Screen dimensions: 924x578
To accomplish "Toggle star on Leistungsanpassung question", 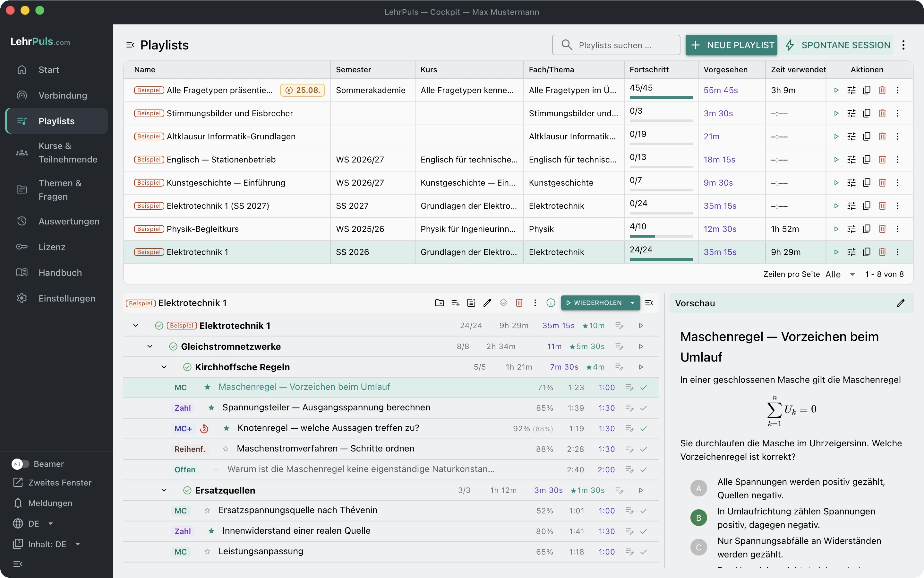I will pos(207,552).
